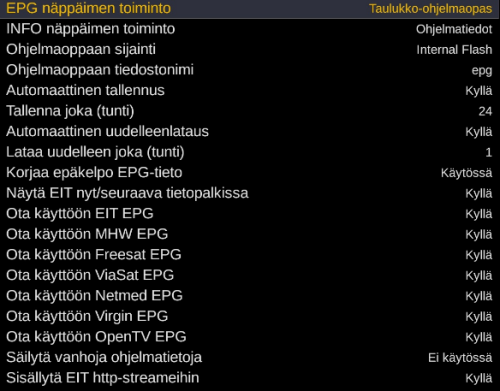Select the EPG näppäimen toiminto row
This screenshot has width=500, height=391.
pyautogui.click(x=250, y=9)
